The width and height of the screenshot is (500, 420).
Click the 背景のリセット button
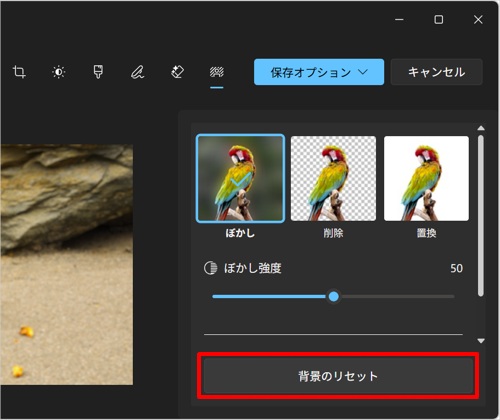point(338,376)
